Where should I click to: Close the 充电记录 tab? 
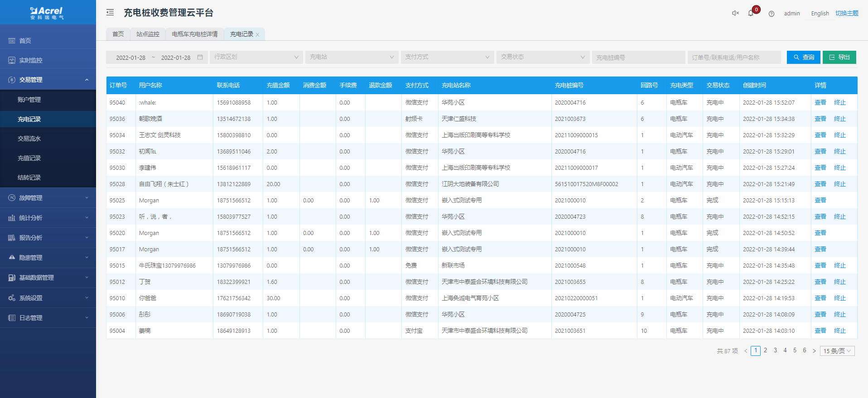tap(257, 34)
